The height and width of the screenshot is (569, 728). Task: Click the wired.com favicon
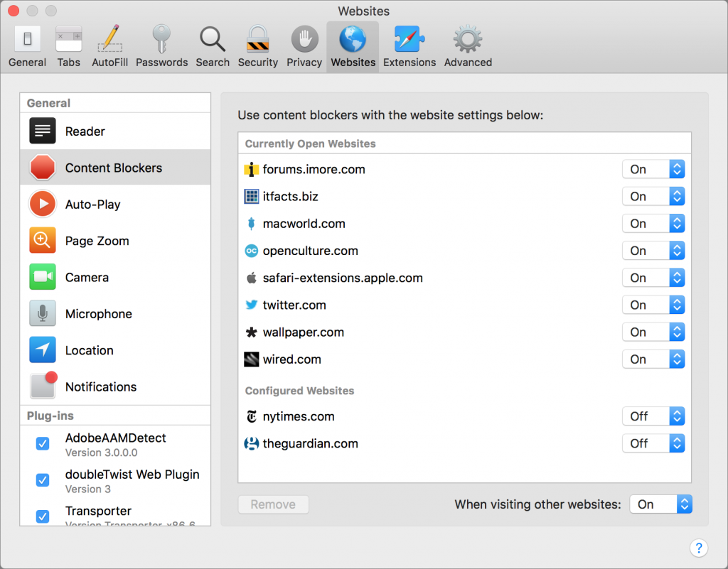click(x=251, y=359)
